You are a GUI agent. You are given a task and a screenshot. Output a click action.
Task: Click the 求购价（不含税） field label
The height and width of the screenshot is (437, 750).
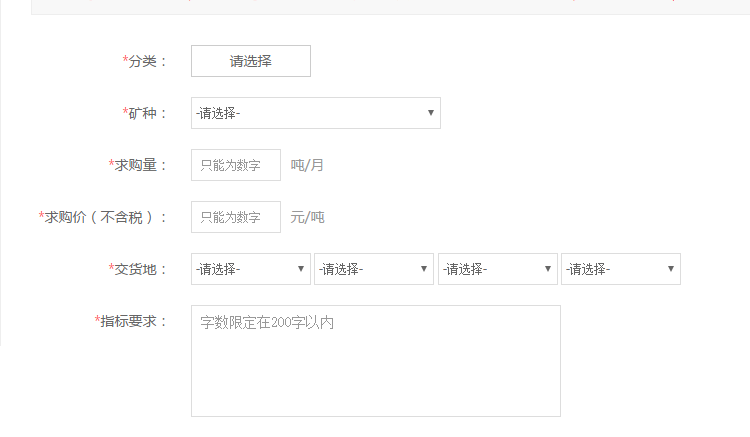pos(103,217)
